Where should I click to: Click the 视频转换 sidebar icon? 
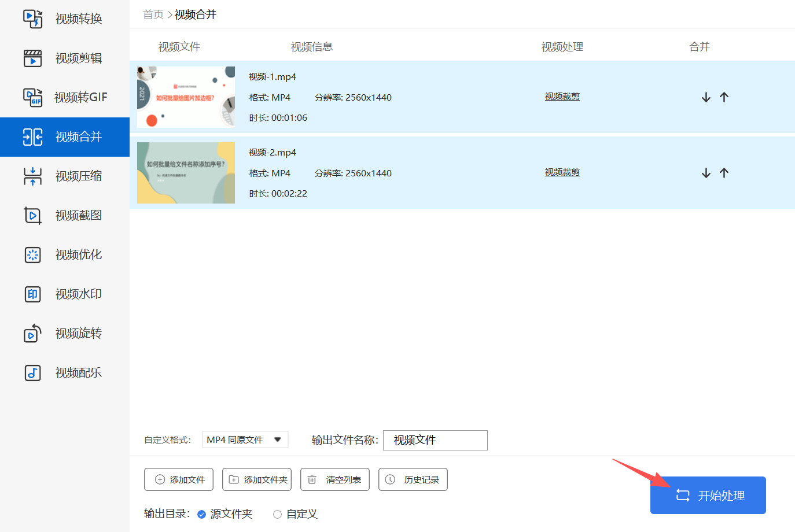click(33, 19)
